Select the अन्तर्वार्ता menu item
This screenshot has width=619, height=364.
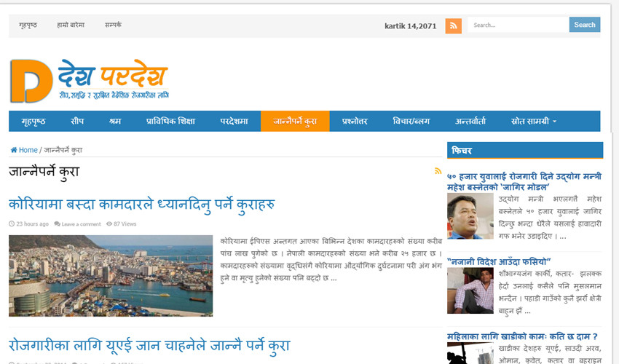tap(470, 121)
